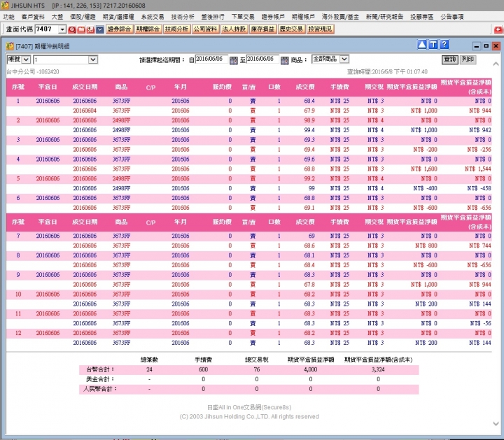The image size is (504, 440).
Task: Open the 系統交易 menu
Action: click(x=153, y=17)
